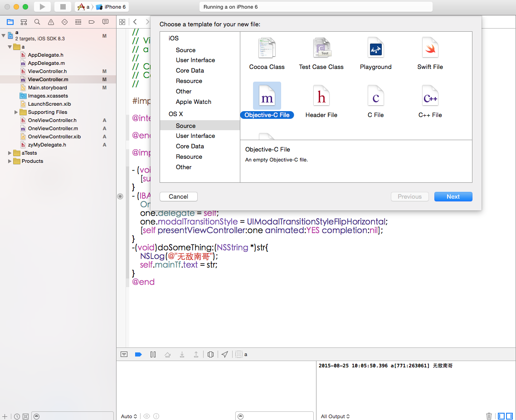
Task: Select OS X Other category
Action: click(x=184, y=167)
